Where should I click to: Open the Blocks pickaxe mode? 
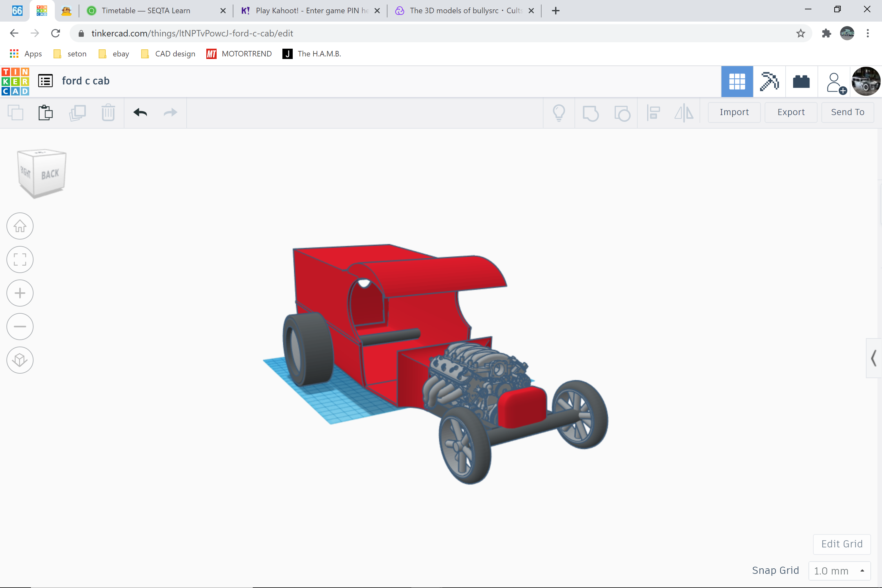(769, 81)
